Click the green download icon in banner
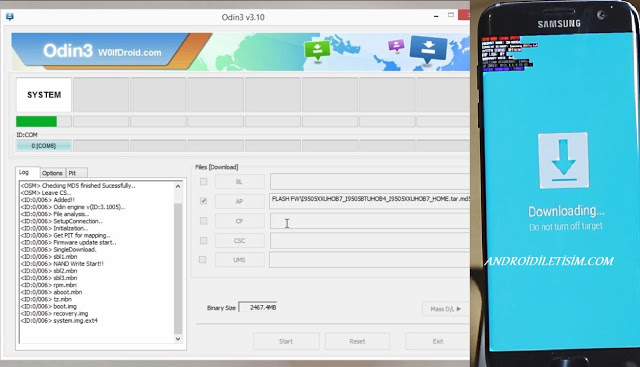Screen dimensions: 640x367 (317, 51)
